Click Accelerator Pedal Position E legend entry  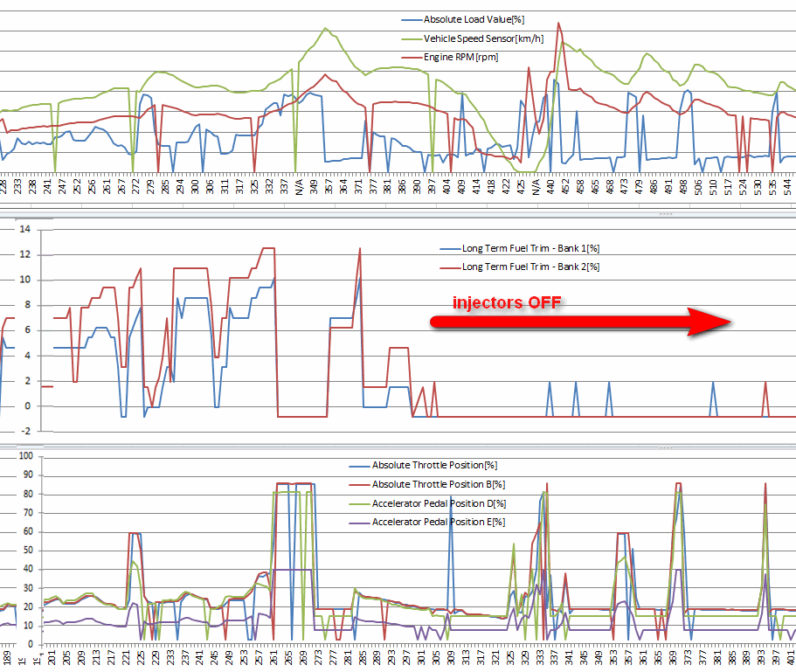click(427, 523)
